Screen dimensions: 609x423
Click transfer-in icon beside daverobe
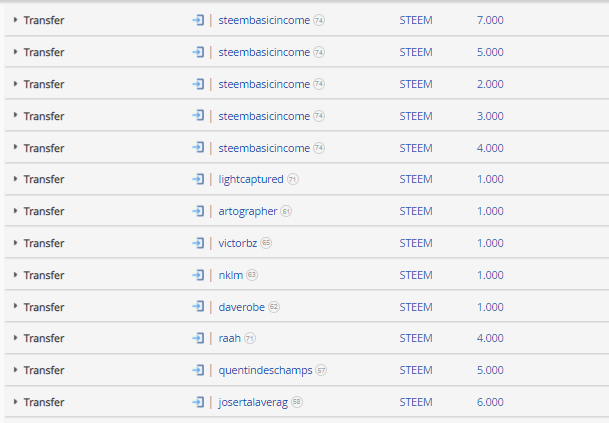pyautogui.click(x=198, y=306)
